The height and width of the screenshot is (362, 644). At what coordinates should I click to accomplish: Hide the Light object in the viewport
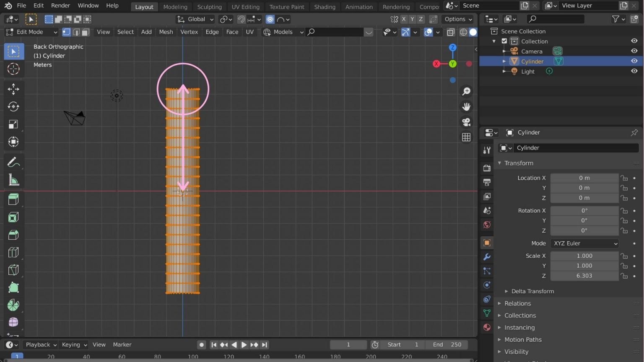click(x=634, y=71)
